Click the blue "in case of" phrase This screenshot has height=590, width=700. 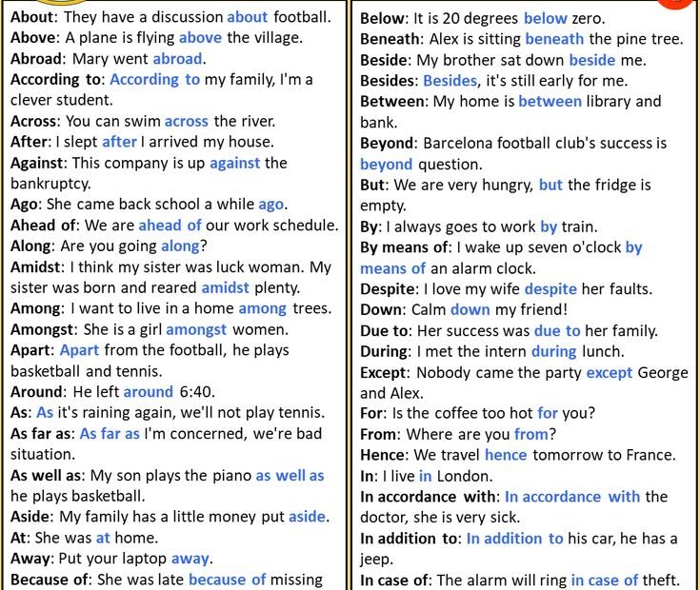click(x=605, y=580)
